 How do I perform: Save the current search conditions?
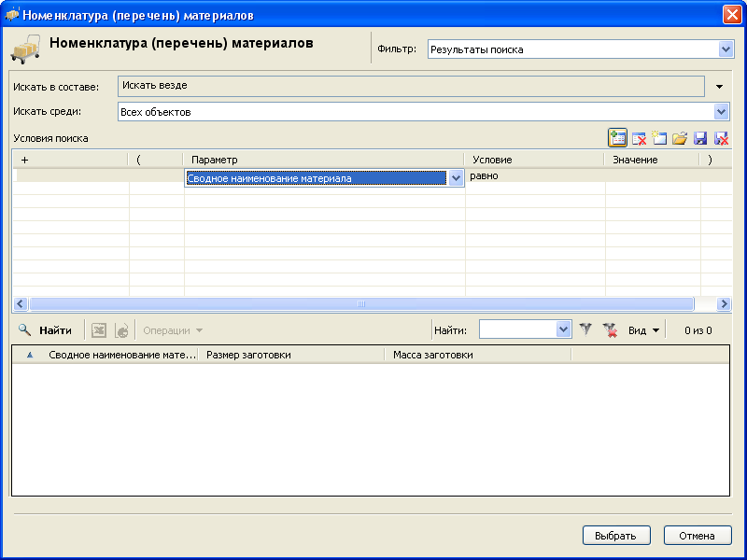click(x=700, y=138)
